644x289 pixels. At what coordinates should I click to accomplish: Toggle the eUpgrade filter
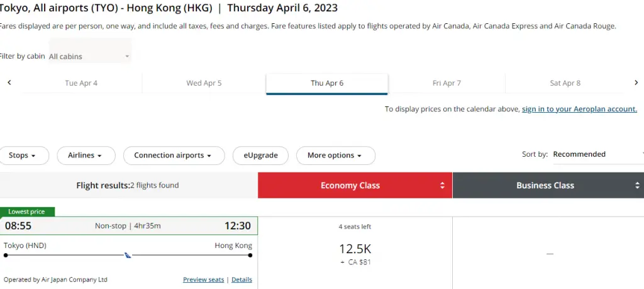coord(260,156)
